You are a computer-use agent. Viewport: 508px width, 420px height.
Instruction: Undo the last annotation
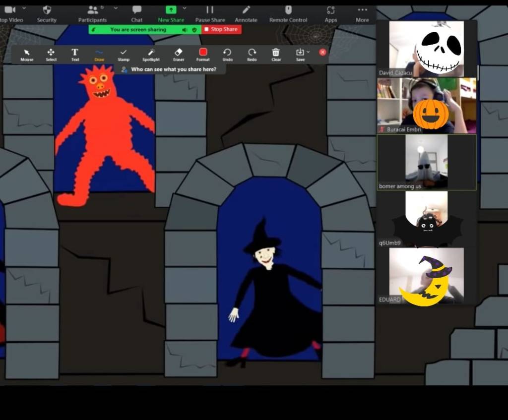[227, 54]
